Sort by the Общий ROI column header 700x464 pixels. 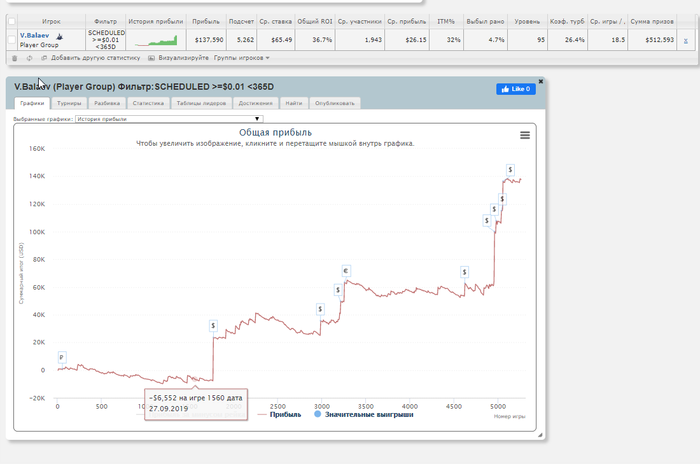[315, 21]
